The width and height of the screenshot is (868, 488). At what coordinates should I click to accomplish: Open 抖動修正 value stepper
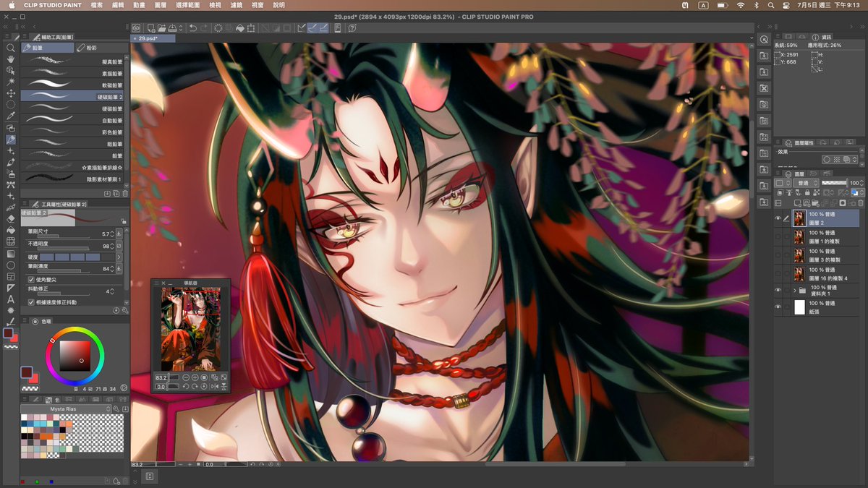113,291
